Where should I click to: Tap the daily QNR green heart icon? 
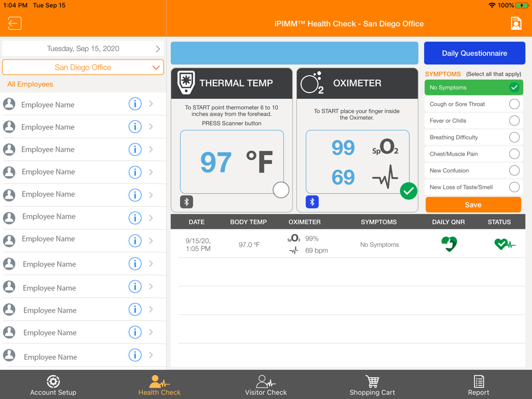click(x=449, y=244)
